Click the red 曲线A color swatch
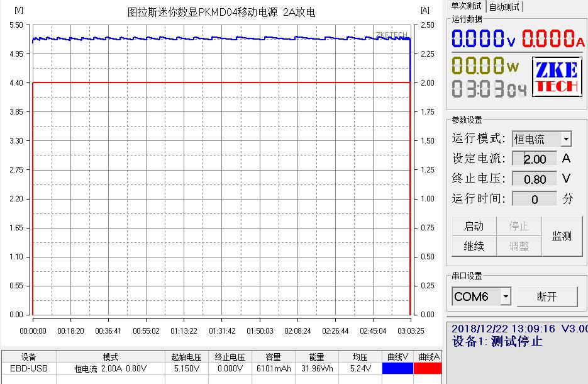The width and height of the screenshot is (588, 384). coord(429,368)
